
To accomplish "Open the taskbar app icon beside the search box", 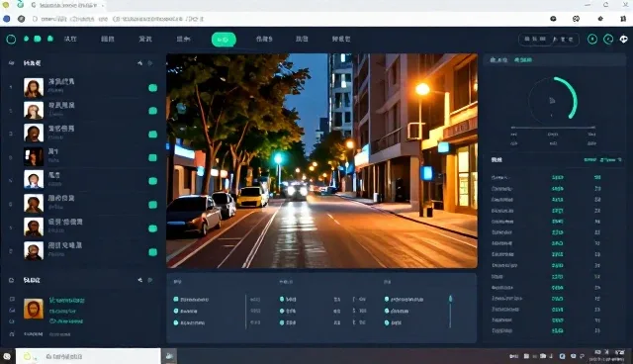I will [x=169, y=356].
